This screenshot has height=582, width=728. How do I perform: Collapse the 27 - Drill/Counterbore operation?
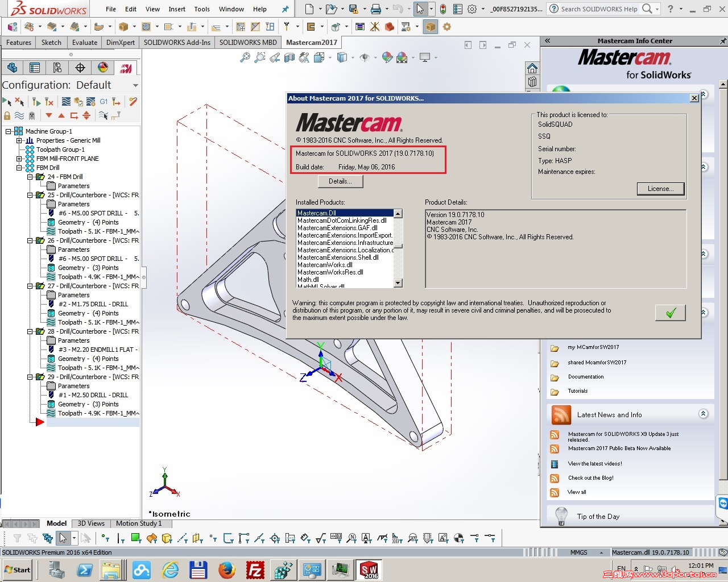coord(30,286)
